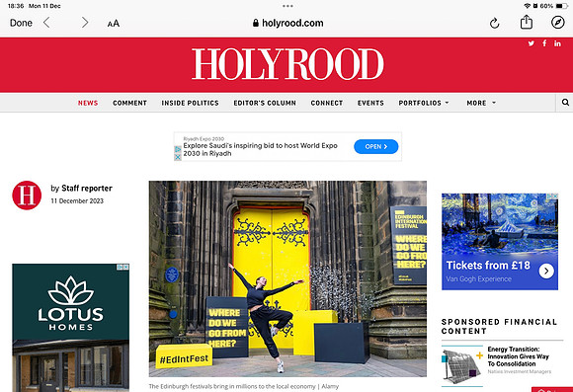Click the AdChoices icon on Riyadh ad

click(x=178, y=149)
